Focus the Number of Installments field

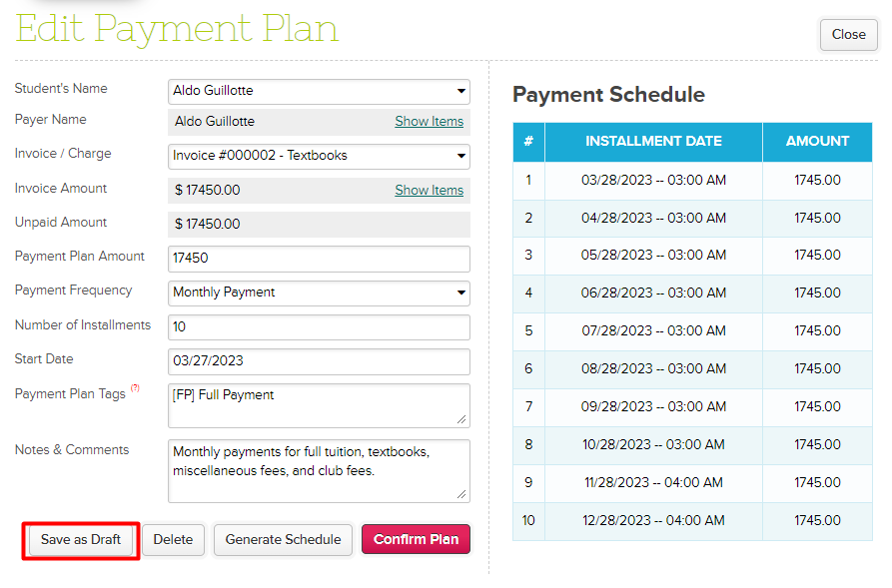pyautogui.click(x=319, y=327)
